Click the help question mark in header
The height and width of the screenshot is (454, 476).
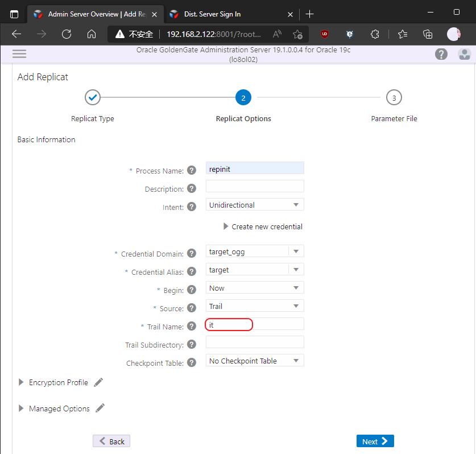coord(441,54)
